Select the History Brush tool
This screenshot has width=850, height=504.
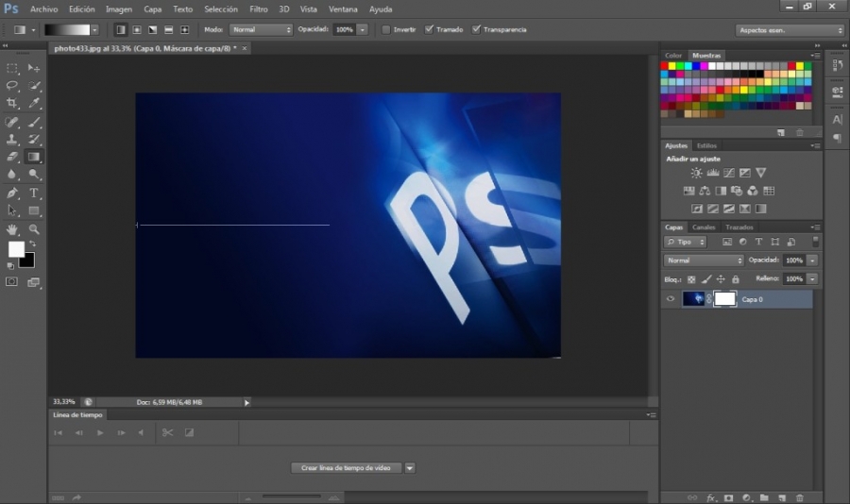34,140
